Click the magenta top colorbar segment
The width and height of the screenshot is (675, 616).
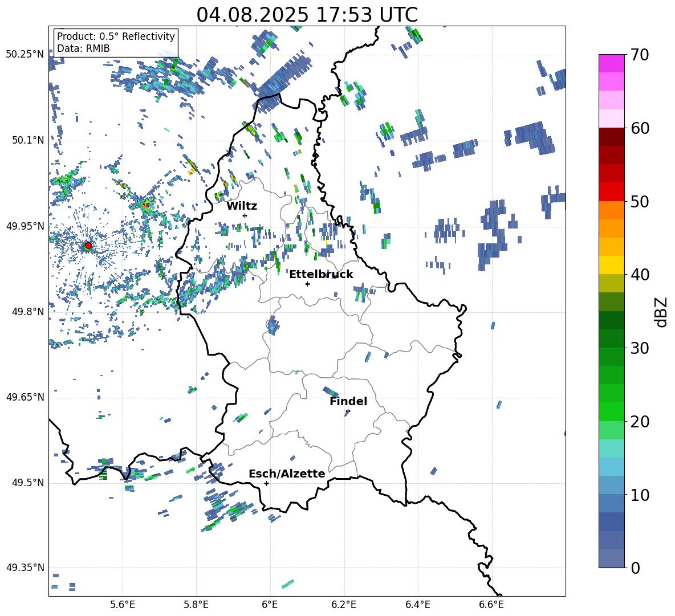tap(612, 63)
